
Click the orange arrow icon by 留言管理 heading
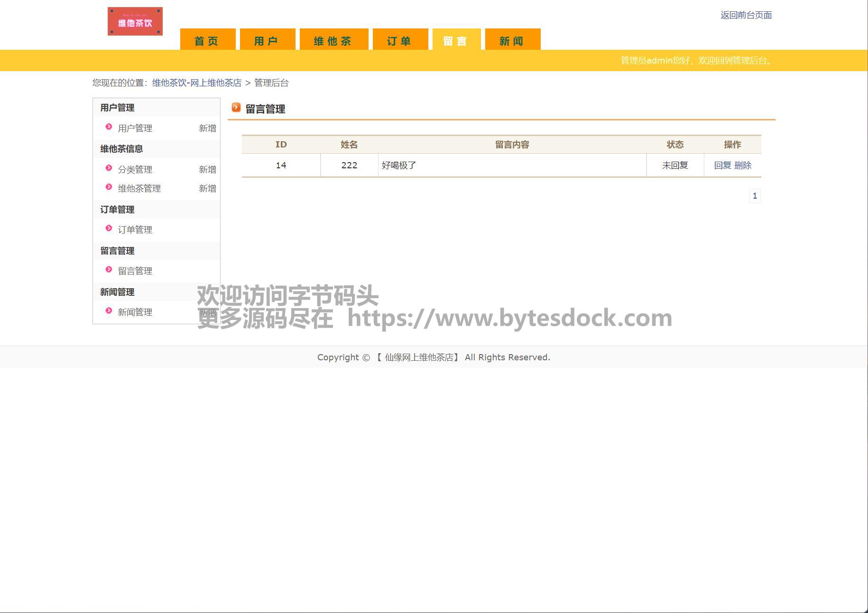click(236, 108)
